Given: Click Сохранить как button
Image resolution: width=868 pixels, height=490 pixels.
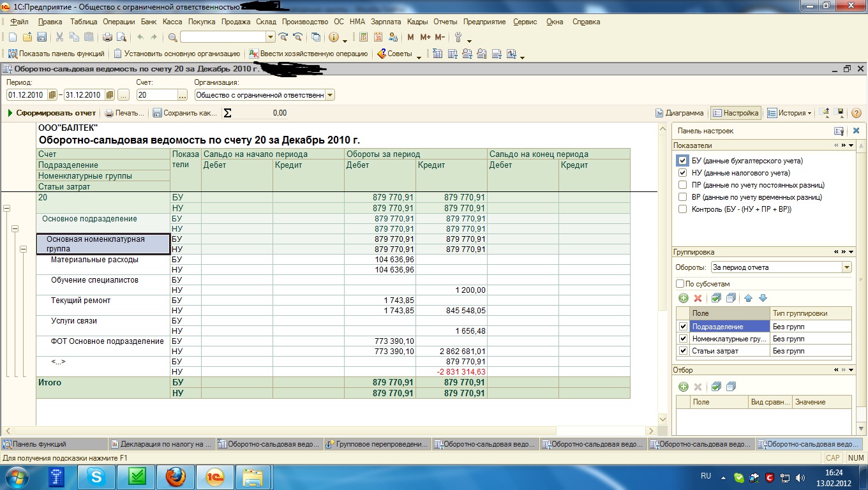Looking at the screenshot, I should (x=185, y=113).
